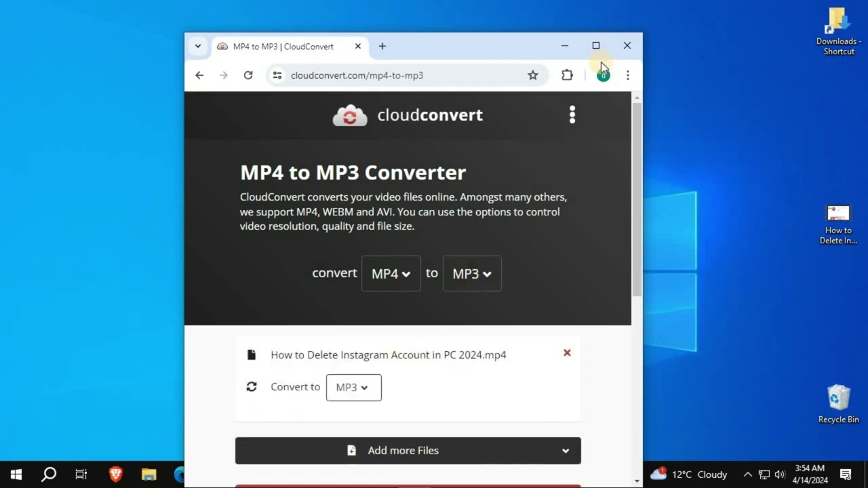Click the filename How to Delete Instagram Account
Screen dimensions: 868x488
pyautogui.click(x=389, y=354)
